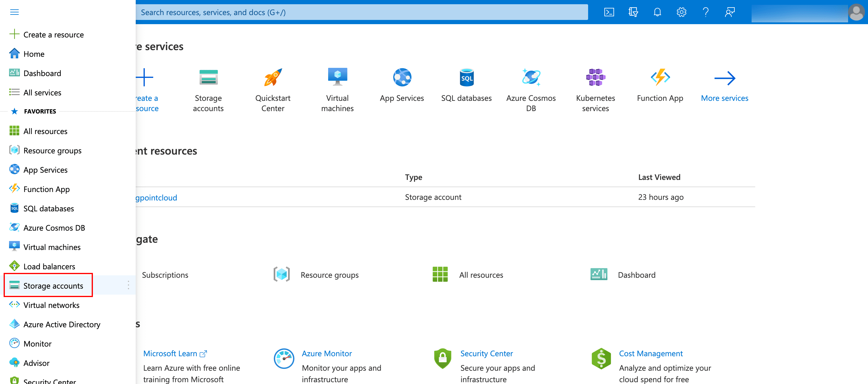This screenshot has width=868, height=384.
Task: Select Kubernetes services icon
Action: pos(595,77)
